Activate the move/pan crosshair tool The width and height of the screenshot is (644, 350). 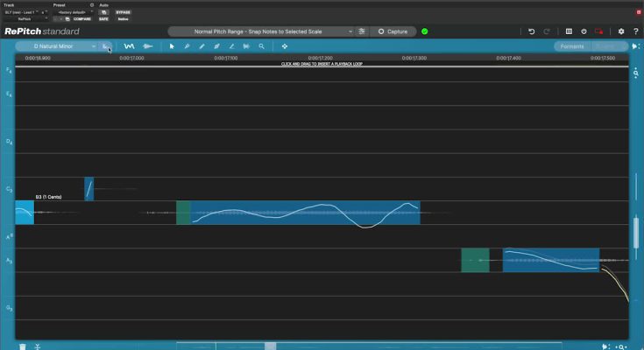[x=285, y=45]
